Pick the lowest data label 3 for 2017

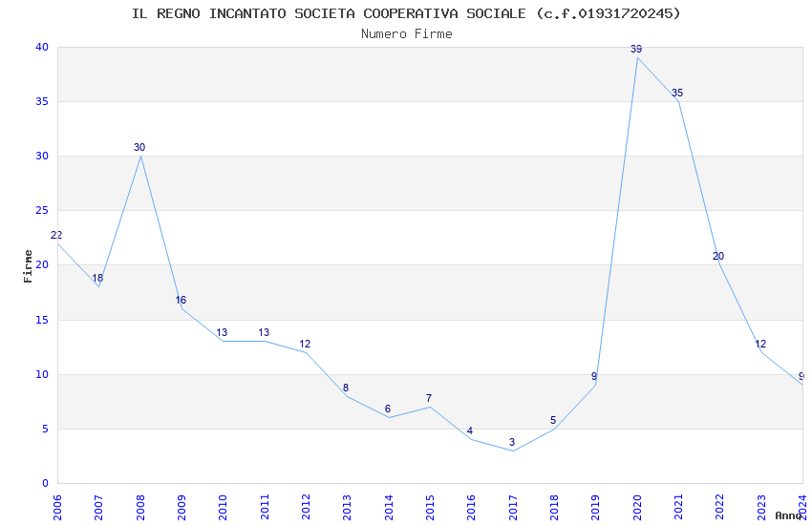point(512,442)
